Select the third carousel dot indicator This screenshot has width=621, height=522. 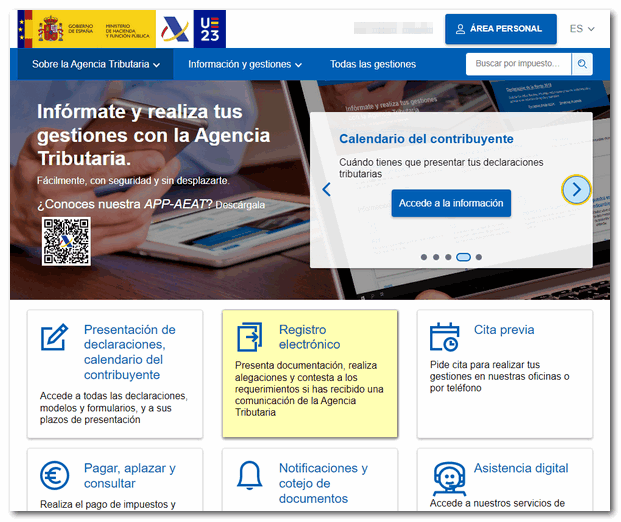click(448, 257)
